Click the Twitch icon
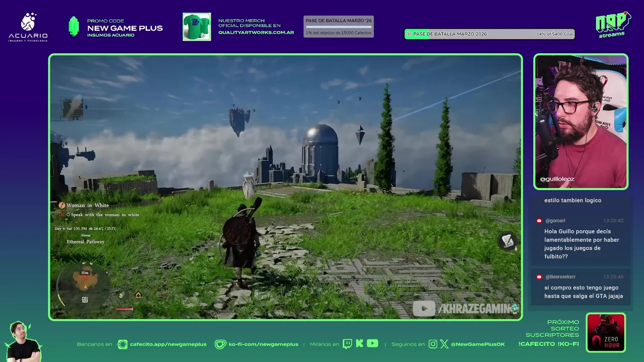Viewport: 644px width, 362px height. pos(347,344)
